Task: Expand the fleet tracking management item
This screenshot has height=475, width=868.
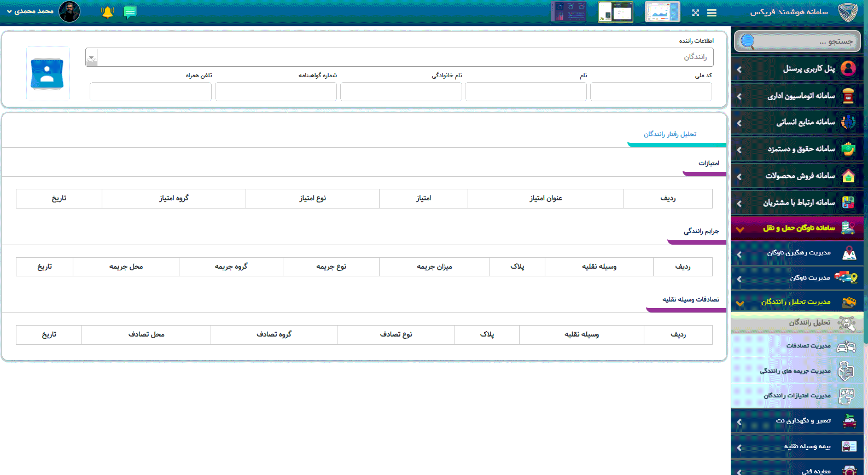Action: pos(797,253)
